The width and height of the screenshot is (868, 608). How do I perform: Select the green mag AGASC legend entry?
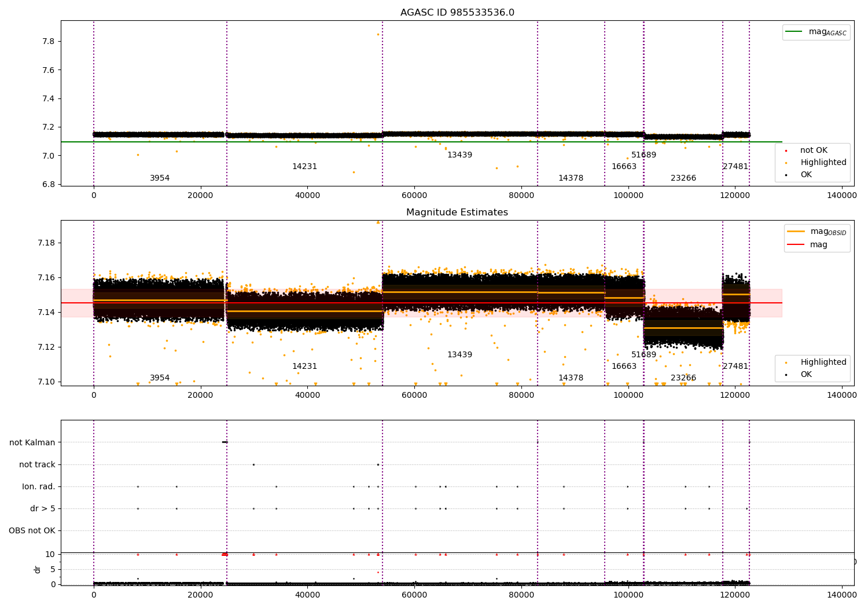coord(816,32)
